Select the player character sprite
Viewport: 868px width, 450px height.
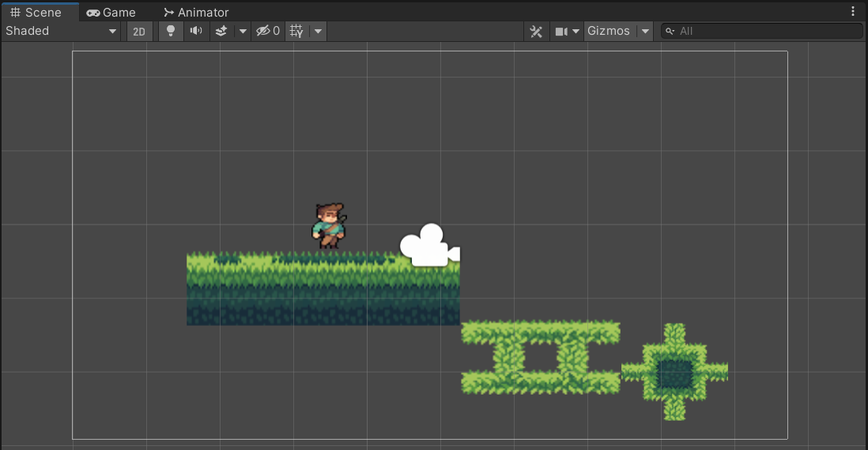pos(330,225)
